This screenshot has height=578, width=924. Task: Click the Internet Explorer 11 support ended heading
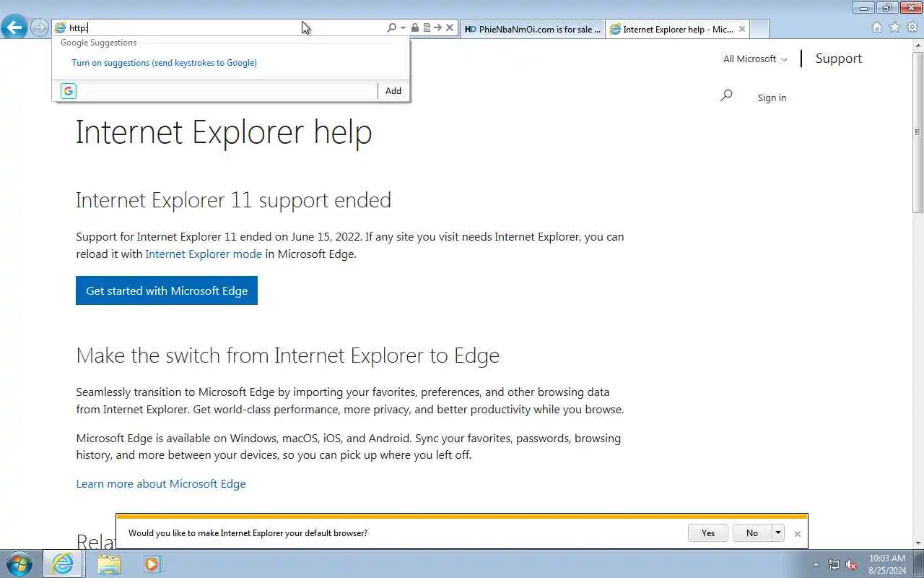click(x=233, y=200)
